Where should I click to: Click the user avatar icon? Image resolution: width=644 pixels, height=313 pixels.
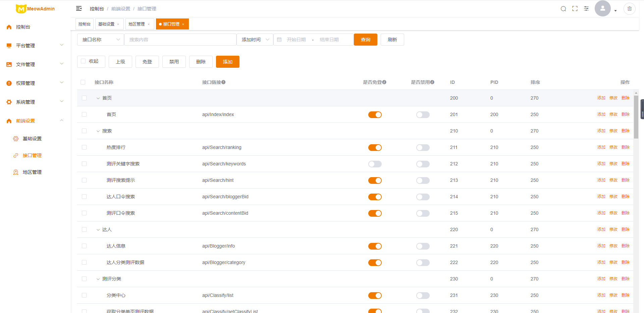tap(603, 8)
